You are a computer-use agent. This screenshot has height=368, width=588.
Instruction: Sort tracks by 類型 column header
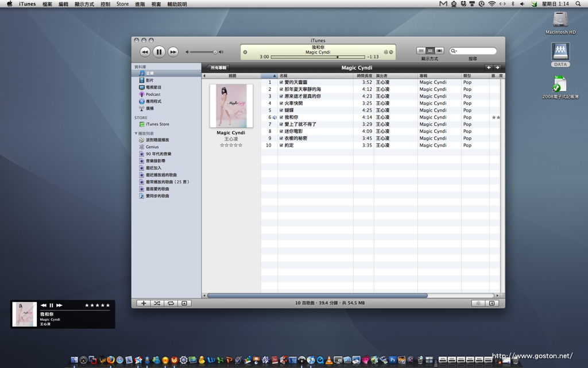pos(475,76)
